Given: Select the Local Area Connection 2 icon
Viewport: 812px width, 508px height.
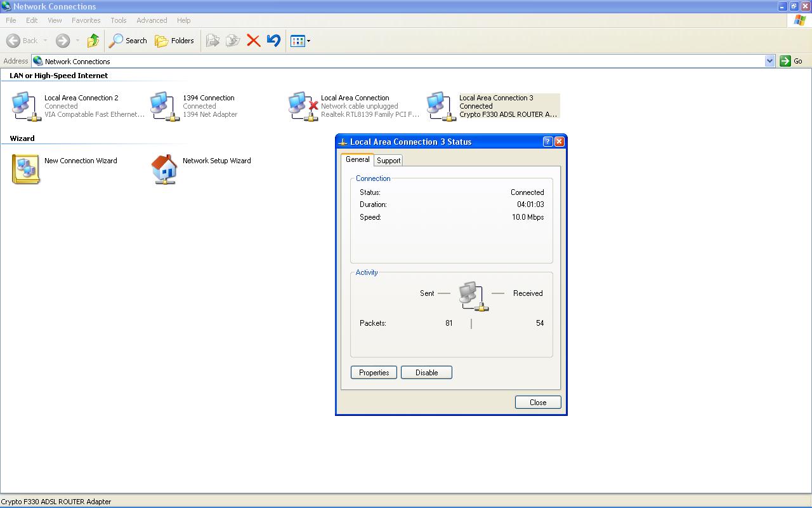Looking at the screenshot, I should click(x=26, y=106).
